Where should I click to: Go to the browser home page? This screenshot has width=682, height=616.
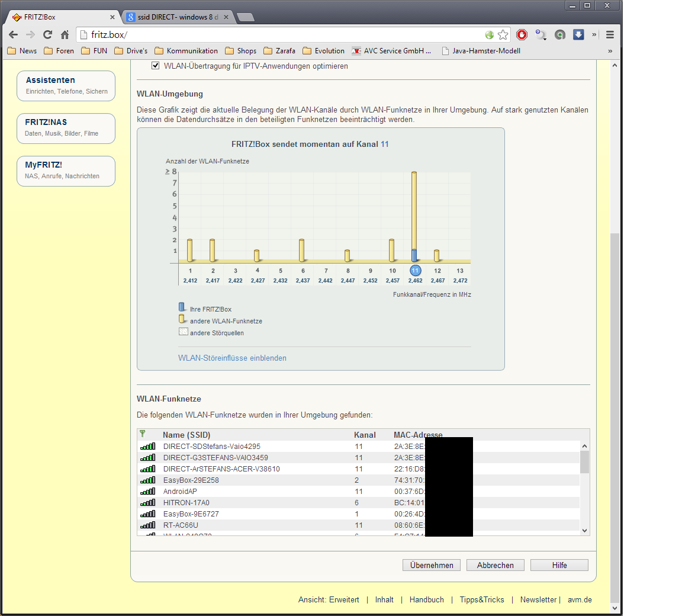(x=65, y=35)
